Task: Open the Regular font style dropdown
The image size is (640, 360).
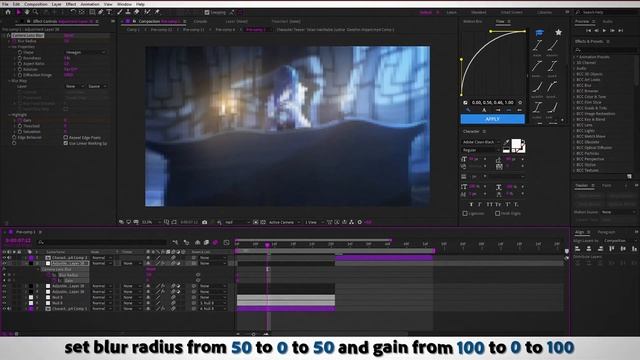Action: [481, 150]
